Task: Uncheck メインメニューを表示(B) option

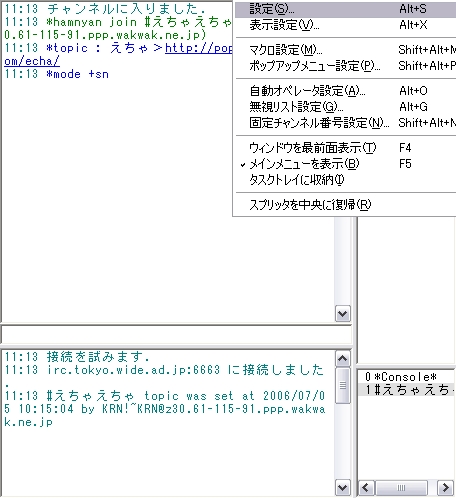Action: point(345,164)
